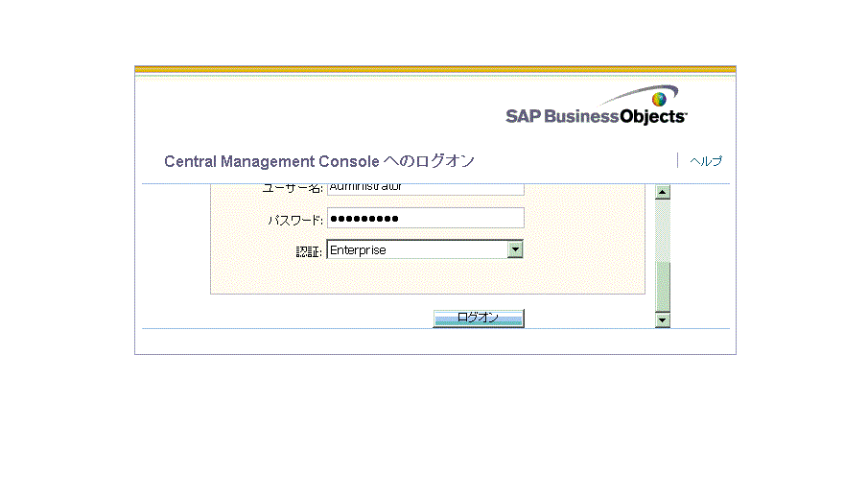
Task: Click the パスワード label text
Action: (x=295, y=221)
